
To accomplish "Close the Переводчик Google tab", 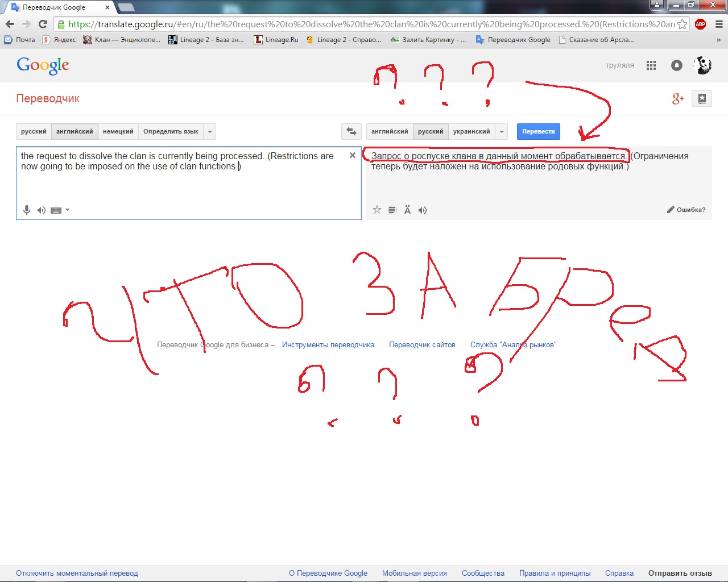I will click(107, 7).
